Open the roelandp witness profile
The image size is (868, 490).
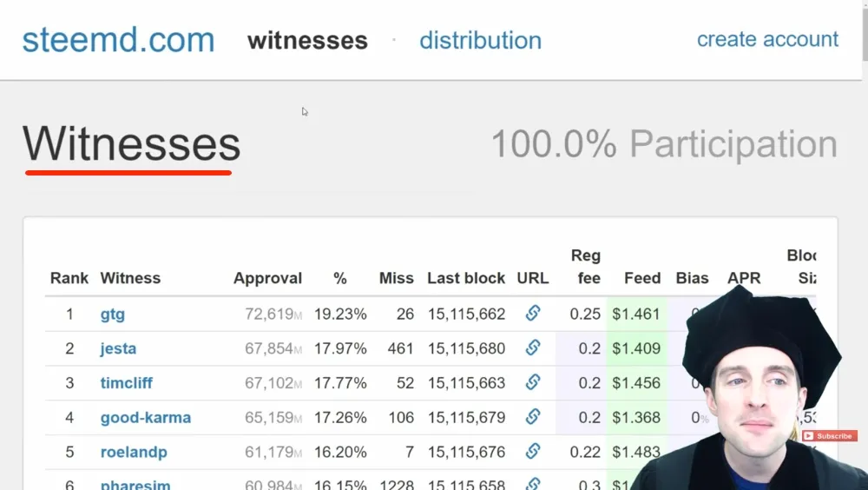click(x=134, y=453)
